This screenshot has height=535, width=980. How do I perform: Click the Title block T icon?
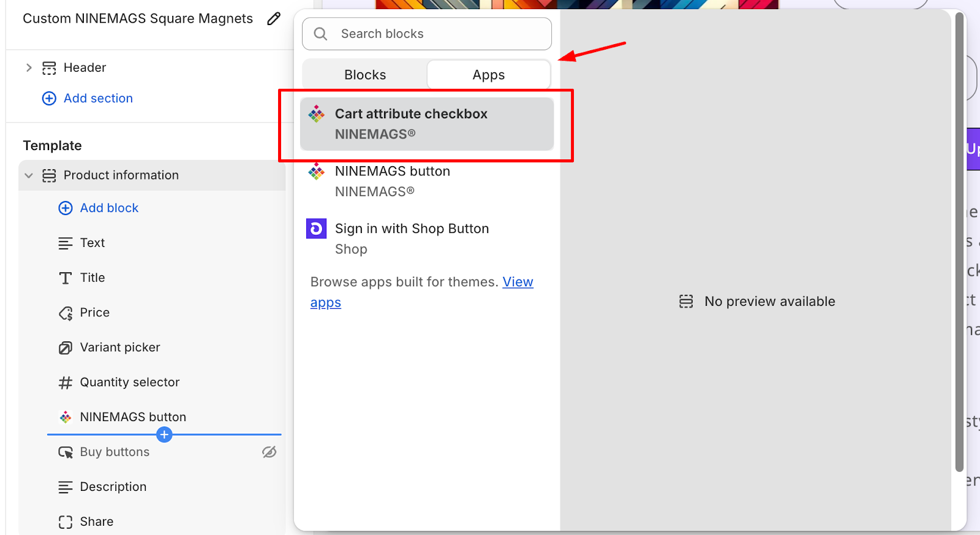tap(66, 278)
